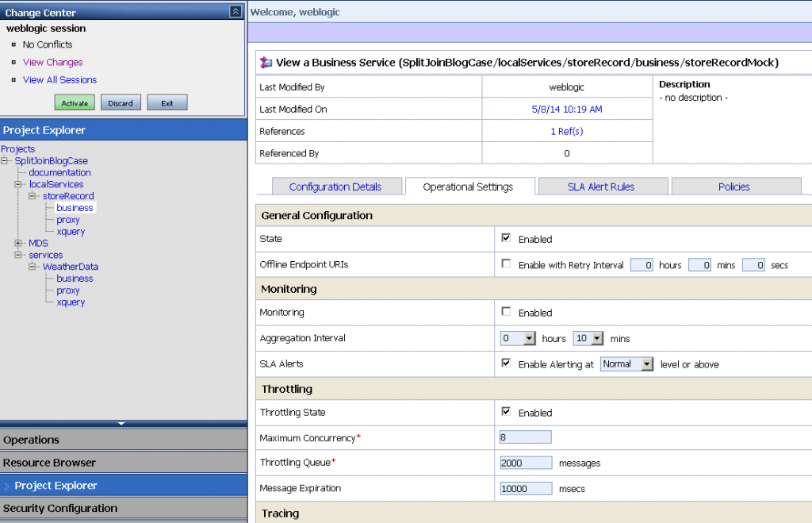Toggle the State Enabled checkbox

(x=506, y=238)
